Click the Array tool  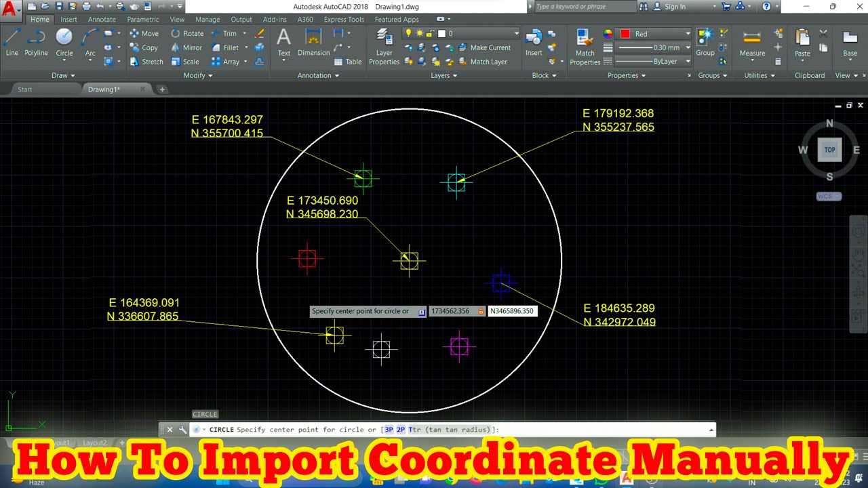point(225,62)
